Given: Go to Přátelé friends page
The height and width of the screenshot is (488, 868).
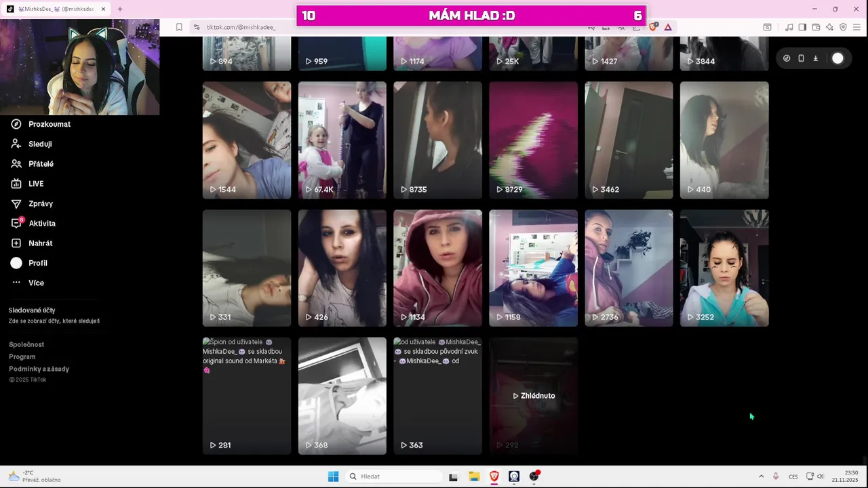Looking at the screenshot, I should pos(33,163).
